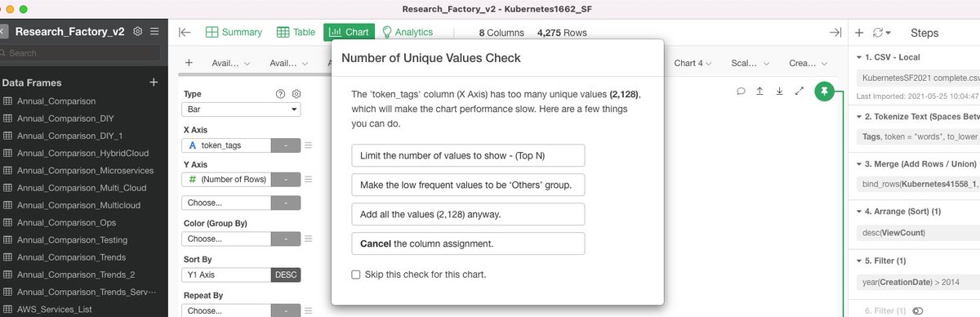980x317 pixels.
Task: Collapse step 3. Merge (Add Rows / Union)
Action: pyautogui.click(x=858, y=165)
